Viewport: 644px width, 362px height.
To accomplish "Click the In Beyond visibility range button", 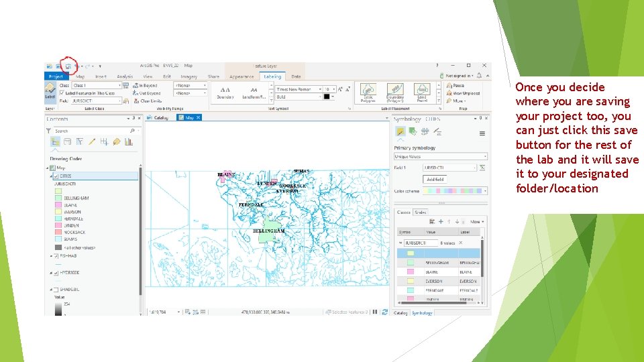I will (x=146, y=85).
